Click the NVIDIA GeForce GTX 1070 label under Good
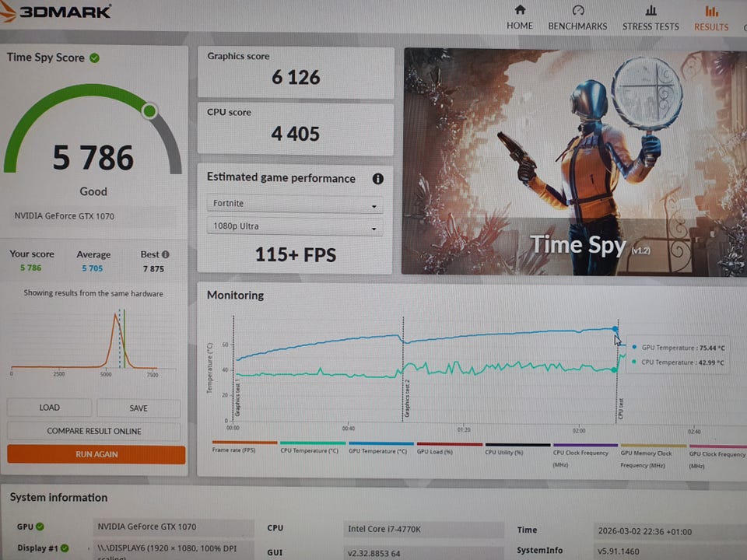747x560 pixels. 65,216
